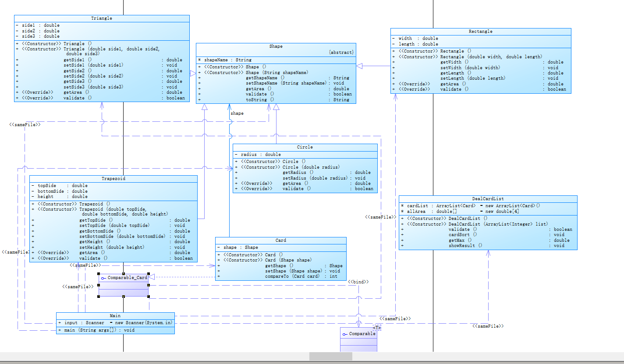Screen dimensions: 624x364
Task: Click the DealCardList (ArrayList<Integer> list) constructor row
Action: 475,224
